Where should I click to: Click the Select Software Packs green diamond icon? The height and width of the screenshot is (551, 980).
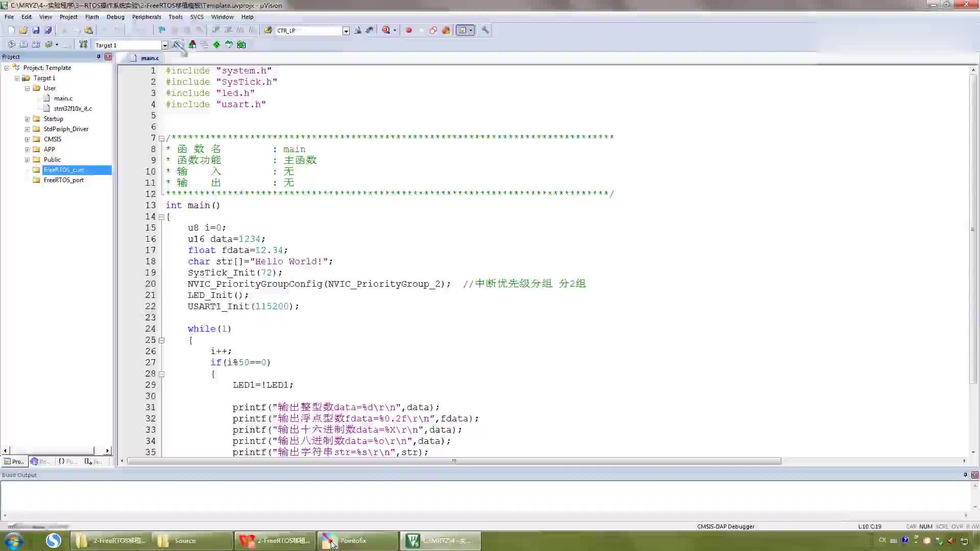click(x=217, y=45)
